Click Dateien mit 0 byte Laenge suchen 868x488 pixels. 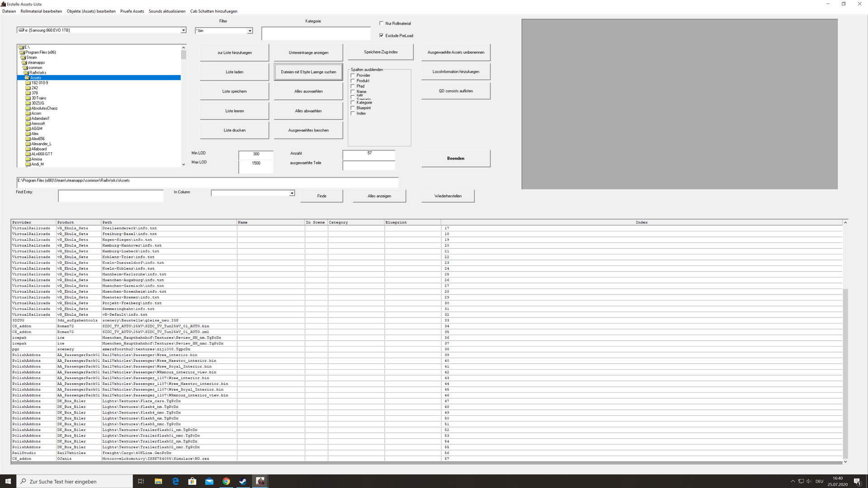(308, 72)
